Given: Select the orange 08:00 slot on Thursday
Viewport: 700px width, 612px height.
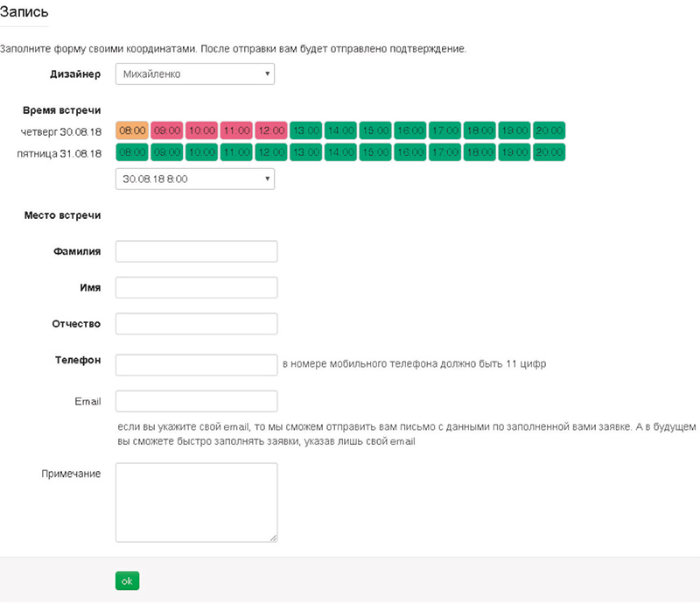Looking at the screenshot, I should point(132,130).
